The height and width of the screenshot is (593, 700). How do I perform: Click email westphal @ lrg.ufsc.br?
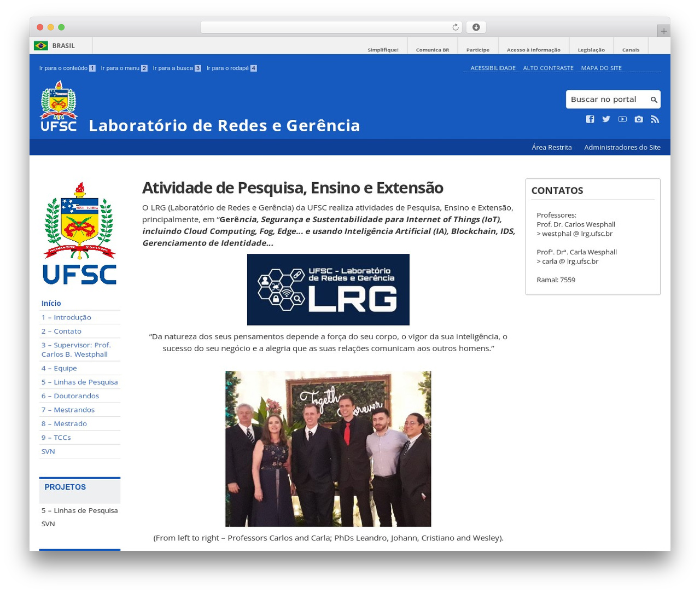577,234
